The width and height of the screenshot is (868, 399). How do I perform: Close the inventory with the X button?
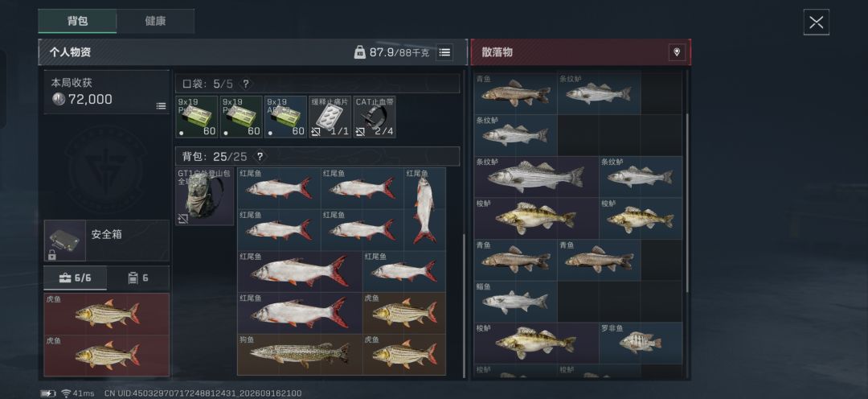point(816,23)
